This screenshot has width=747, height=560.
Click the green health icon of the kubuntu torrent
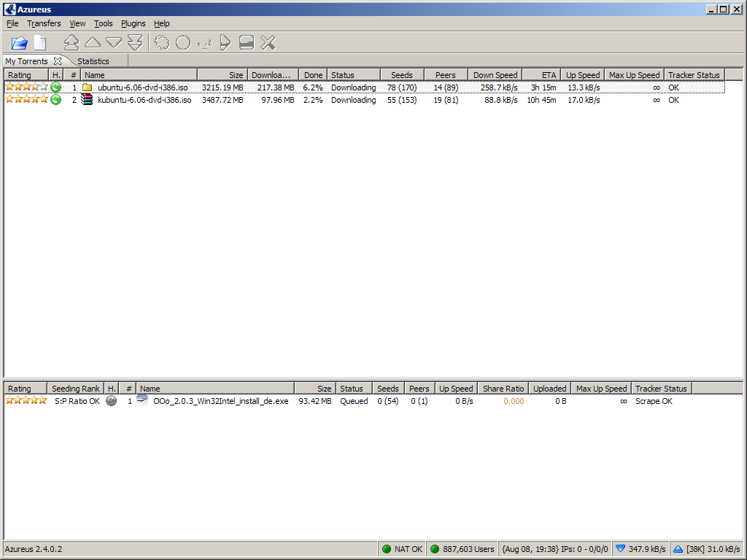55,100
